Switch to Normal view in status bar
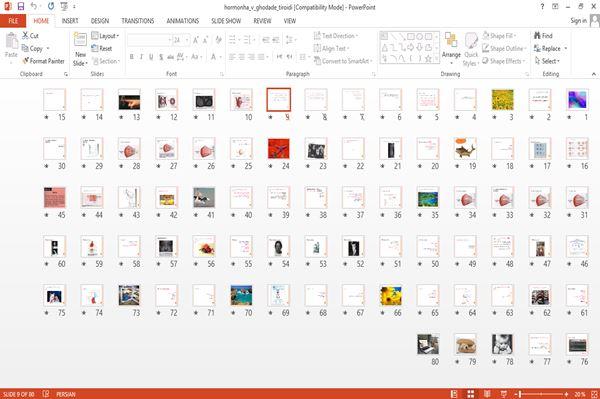This screenshot has height=399, width=600. click(x=454, y=394)
